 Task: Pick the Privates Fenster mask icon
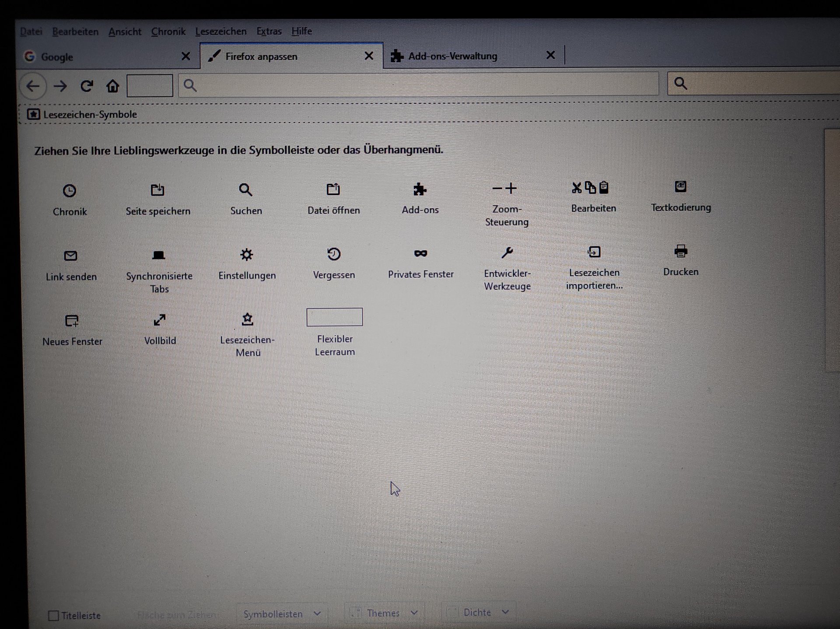tap(420, 253)
